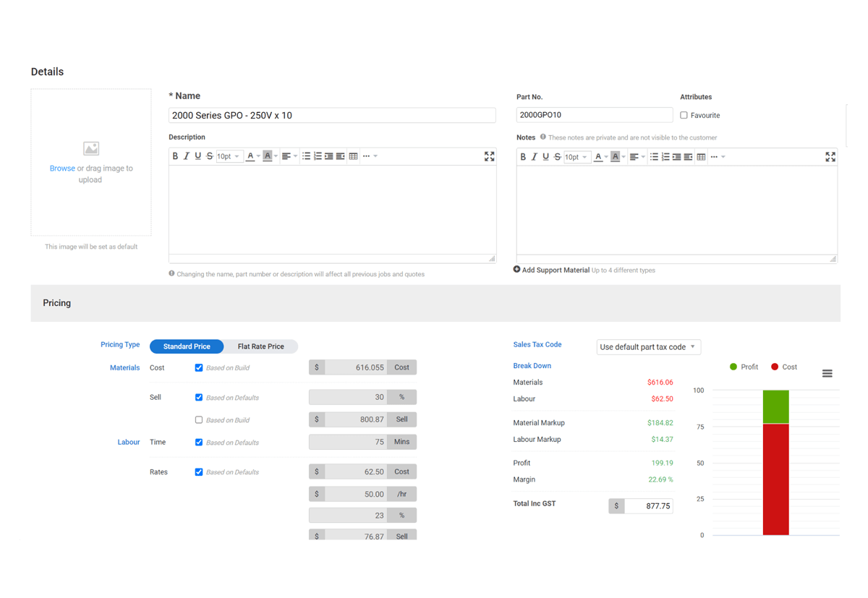The height and width of the screenshot is (598, 868).
Task: Switch to Flat Rate Price
Action: pyautogui.click(x=260, y=346)
